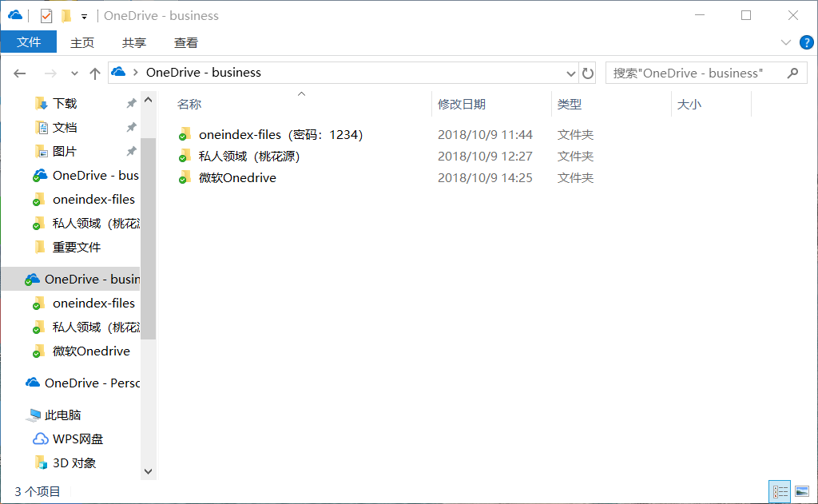
Task: Click the new folder icon in quick access toolbar
Action: point(66,16)
